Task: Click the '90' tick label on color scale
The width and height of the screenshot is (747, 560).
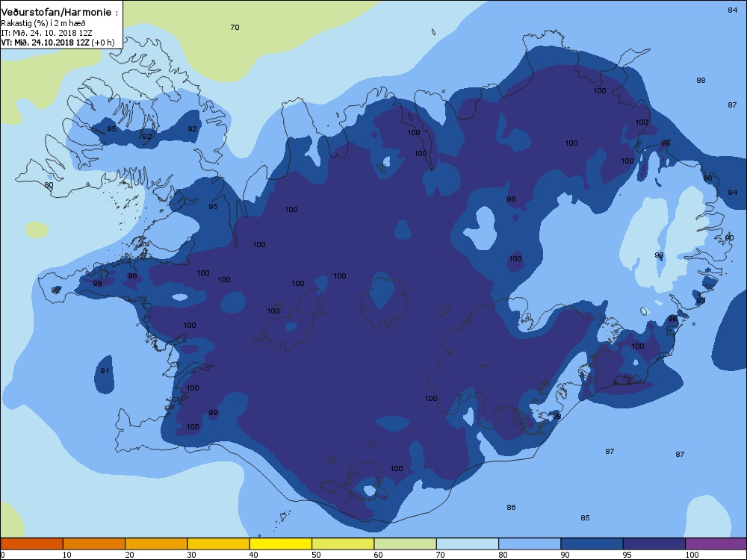Action: click(565, 555)
